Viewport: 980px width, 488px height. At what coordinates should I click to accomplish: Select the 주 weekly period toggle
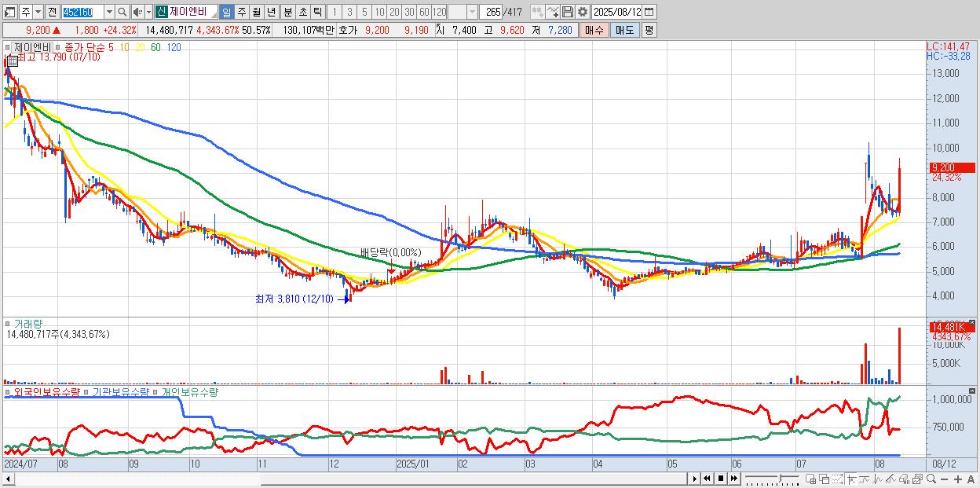[x=241, y=12]
